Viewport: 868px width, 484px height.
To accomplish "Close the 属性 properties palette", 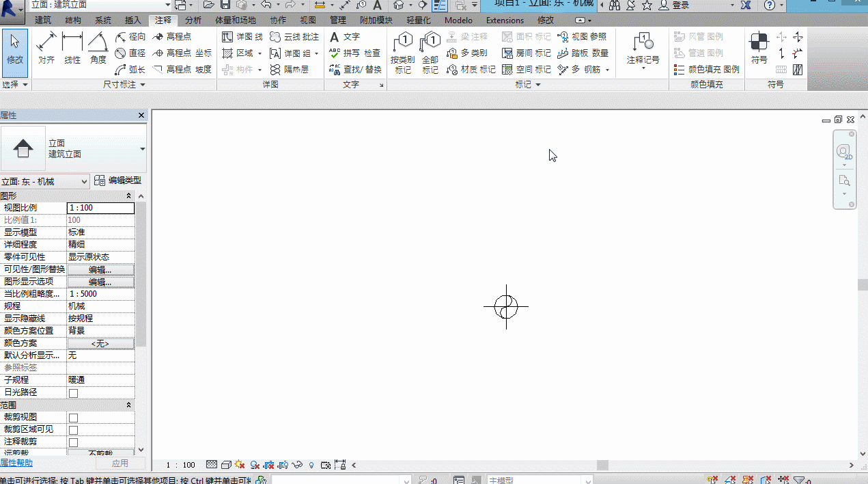I will click(x=141, y=116).
